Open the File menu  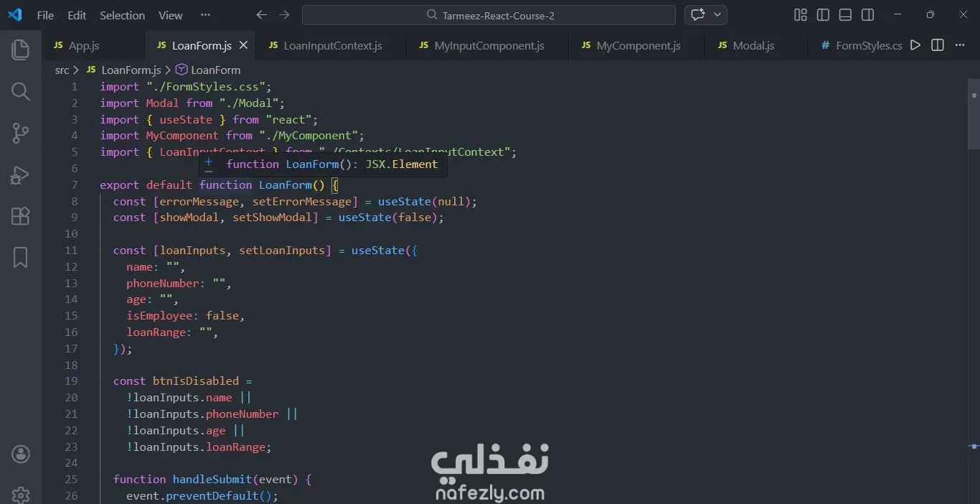(45, 15)
